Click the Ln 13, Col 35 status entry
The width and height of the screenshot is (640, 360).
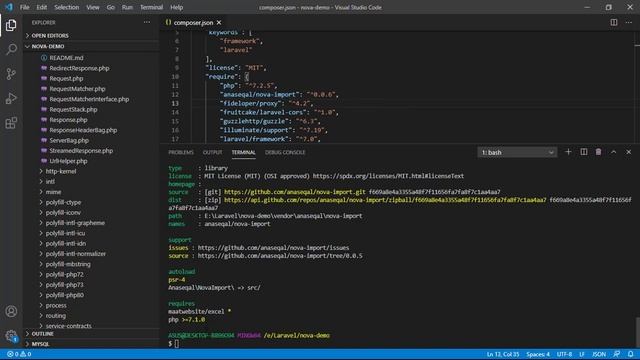[x=503, y=354]
